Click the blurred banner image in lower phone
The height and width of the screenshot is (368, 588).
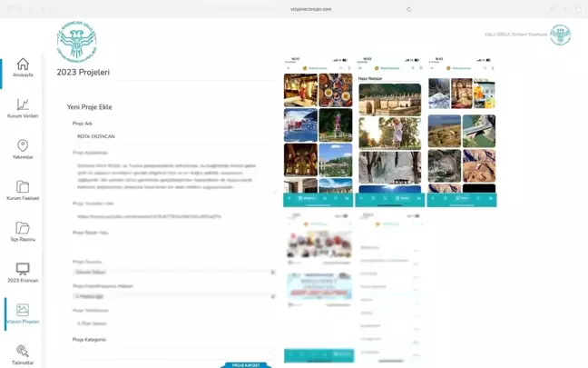[319, 286]
